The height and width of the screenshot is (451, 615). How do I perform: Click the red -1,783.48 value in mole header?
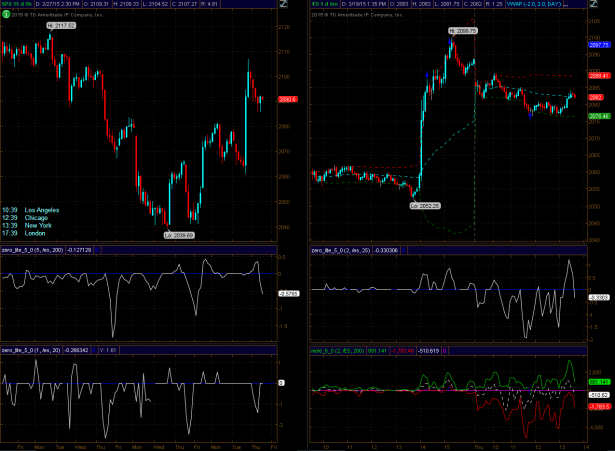402,351
